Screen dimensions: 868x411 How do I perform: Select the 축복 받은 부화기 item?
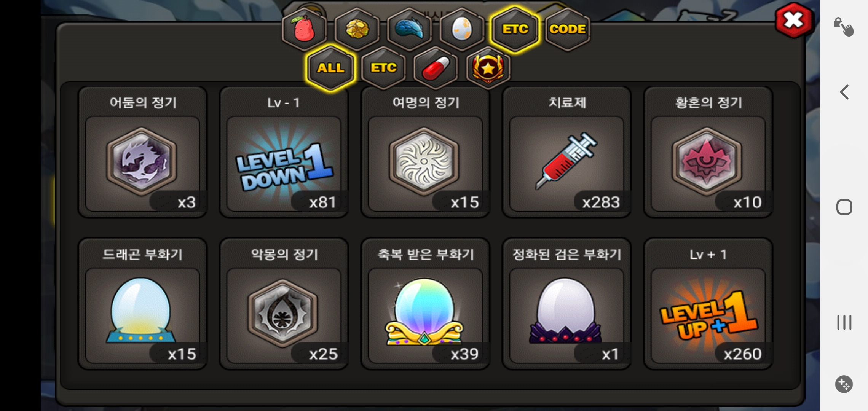425,304
